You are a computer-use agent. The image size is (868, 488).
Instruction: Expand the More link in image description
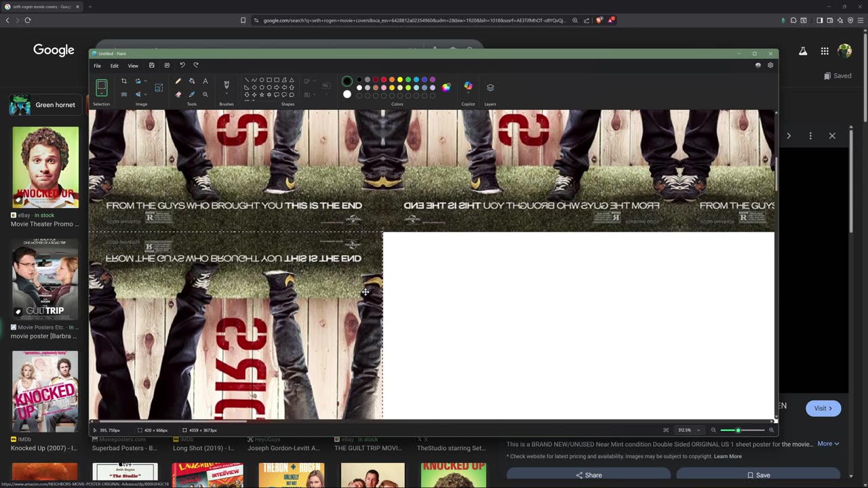pyautogui.click(x=828, y=444)
